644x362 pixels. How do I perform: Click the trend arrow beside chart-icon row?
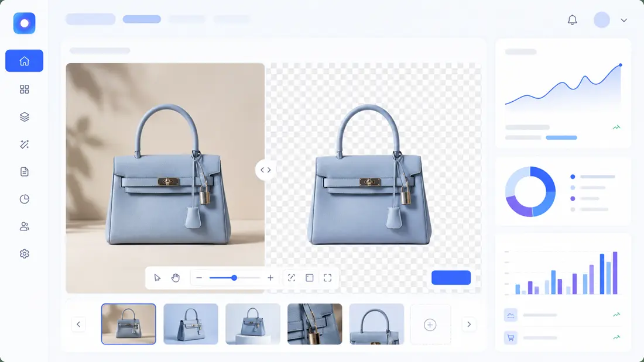tap(616, 315)
